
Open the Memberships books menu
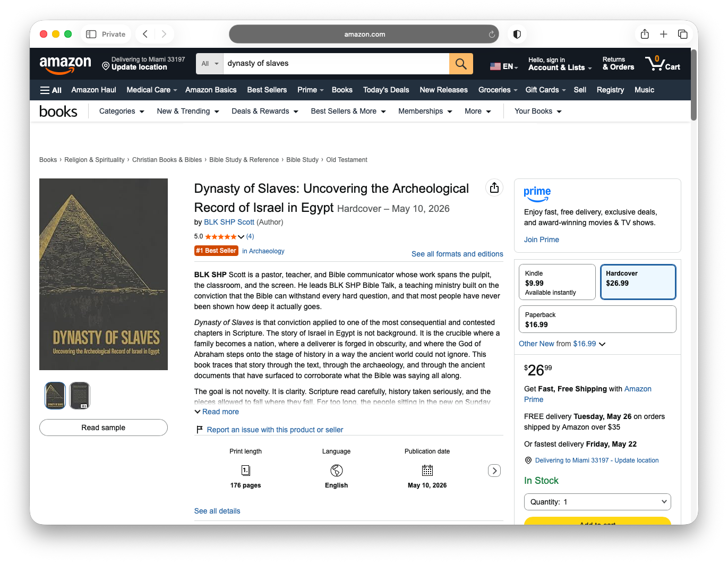(x=425, y=111)
